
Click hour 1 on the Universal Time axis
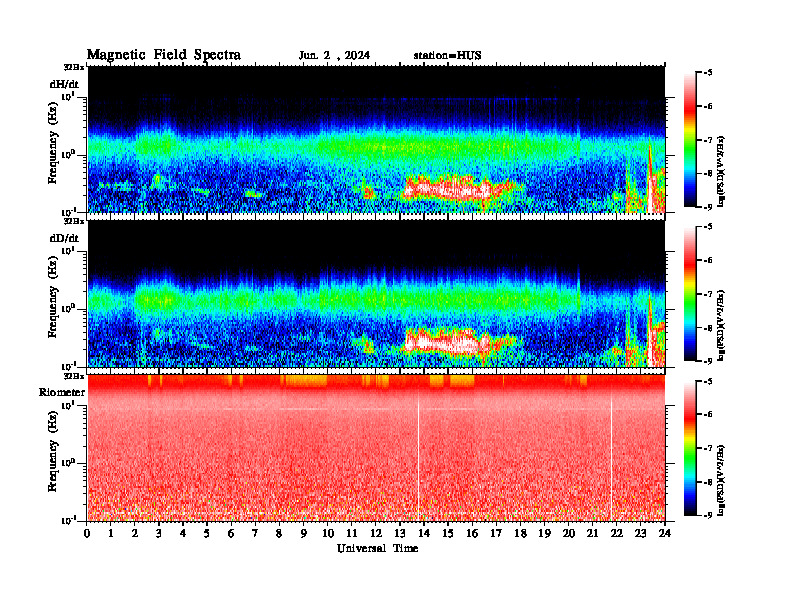[111, 534]
